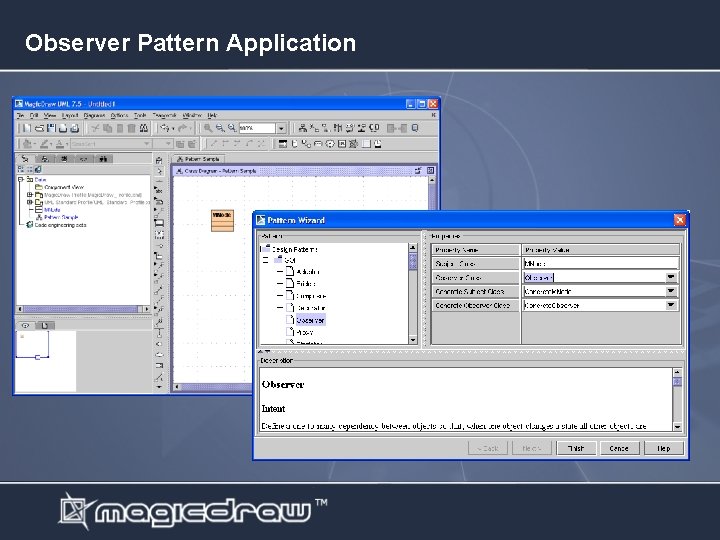Screen dimensions: 720x540
Task: Click the first diagram-type icon right of zoom box
Action: tap(302, 128)
